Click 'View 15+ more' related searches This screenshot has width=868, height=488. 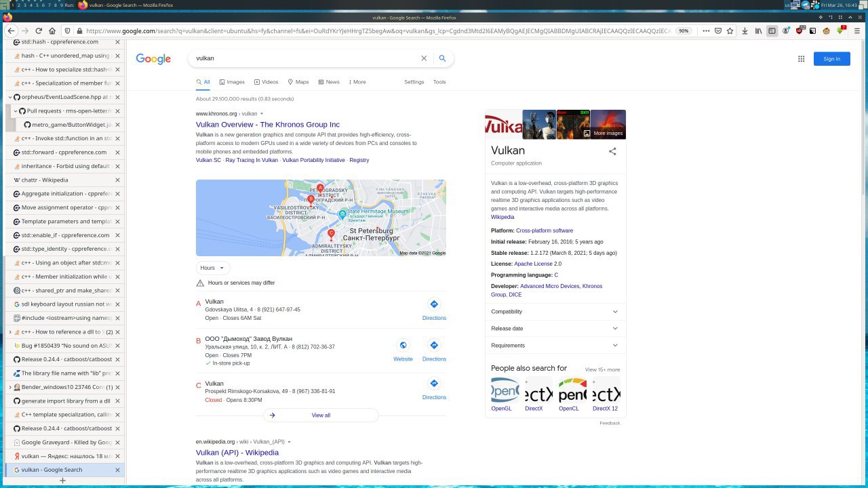602,369
